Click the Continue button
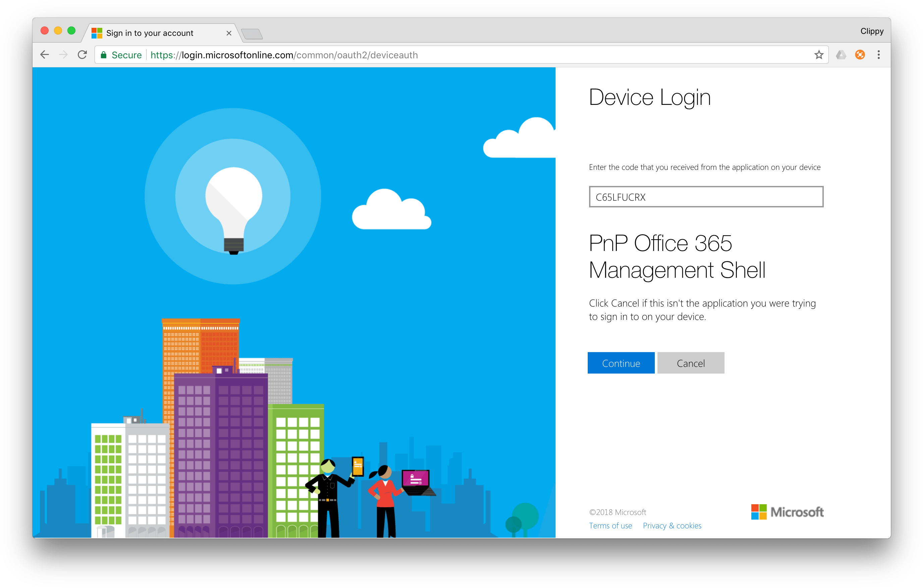The width and height of the screenshot is (923, 588). [x=621, y=363]
